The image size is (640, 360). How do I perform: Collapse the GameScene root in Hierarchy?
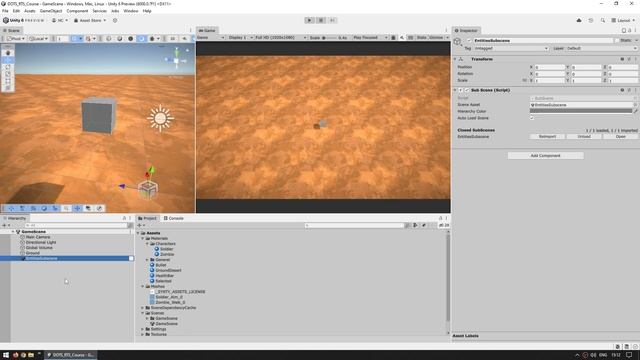tap(13, 231)
